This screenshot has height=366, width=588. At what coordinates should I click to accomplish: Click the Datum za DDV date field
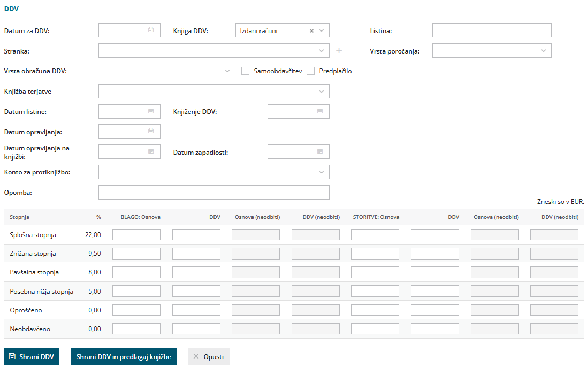point(129,30)
